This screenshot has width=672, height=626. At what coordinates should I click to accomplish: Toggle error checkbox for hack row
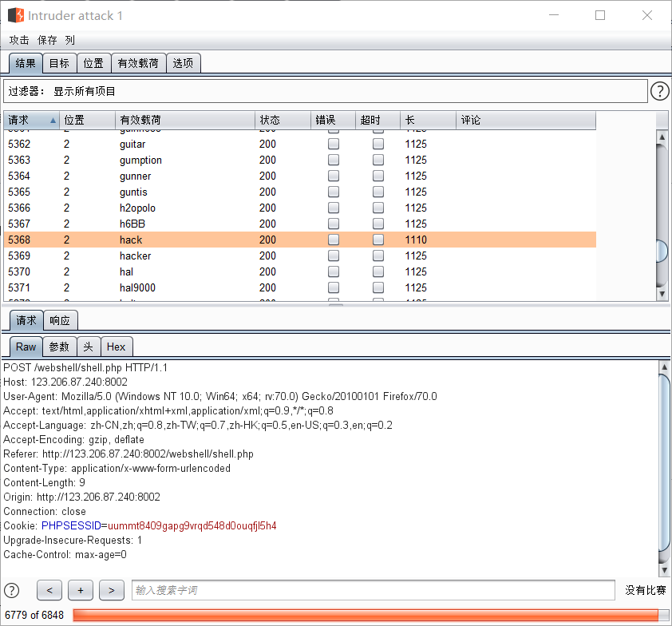tap(334, 240)
